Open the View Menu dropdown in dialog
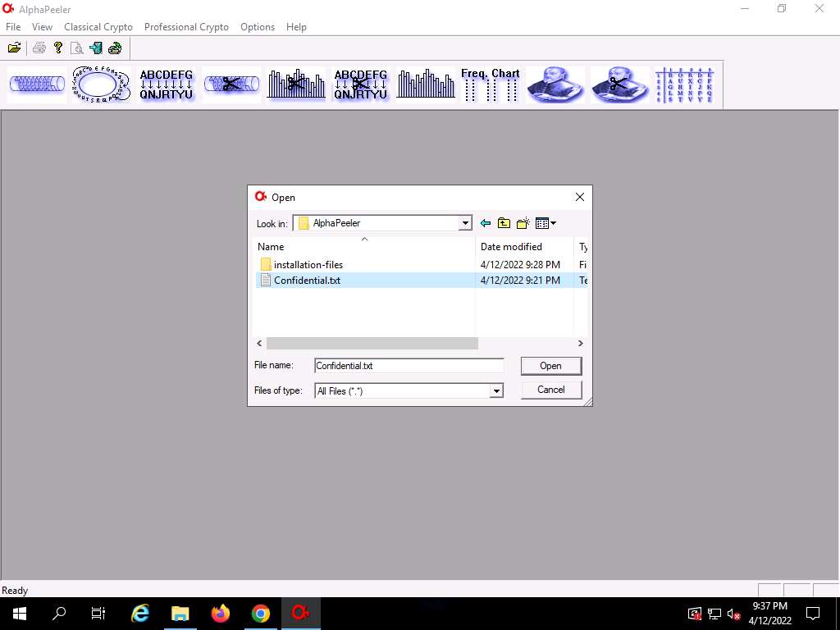The image size is (840, 630). click(546, 223)
